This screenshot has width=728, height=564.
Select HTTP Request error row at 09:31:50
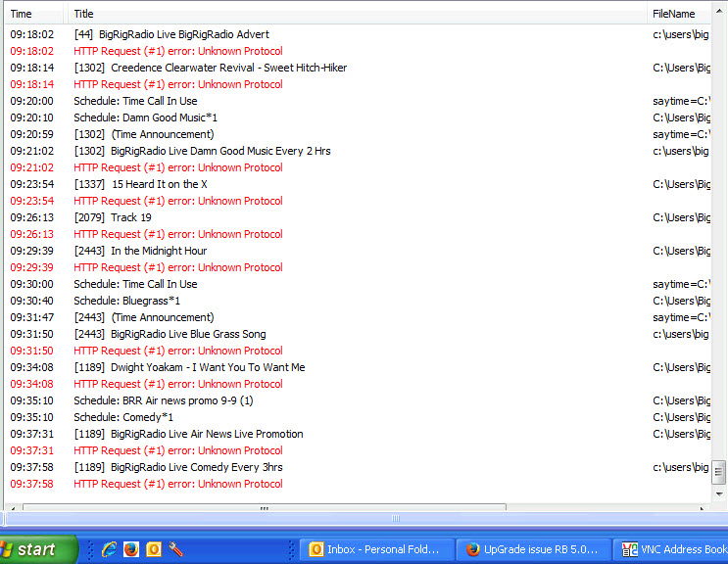coord(358,351)
